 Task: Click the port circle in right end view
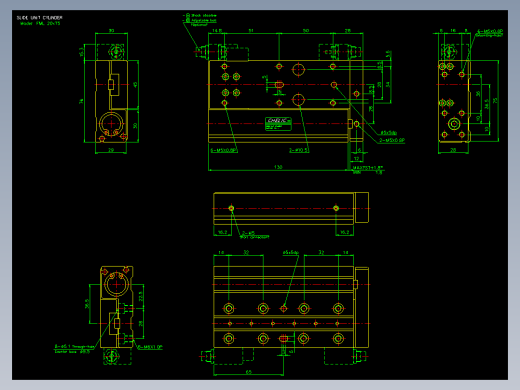pyautogui.click(x=454, y=124)
